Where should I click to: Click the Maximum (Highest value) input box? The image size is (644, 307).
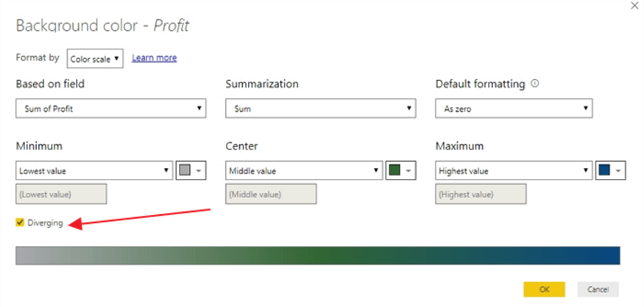tap(481, 194)
